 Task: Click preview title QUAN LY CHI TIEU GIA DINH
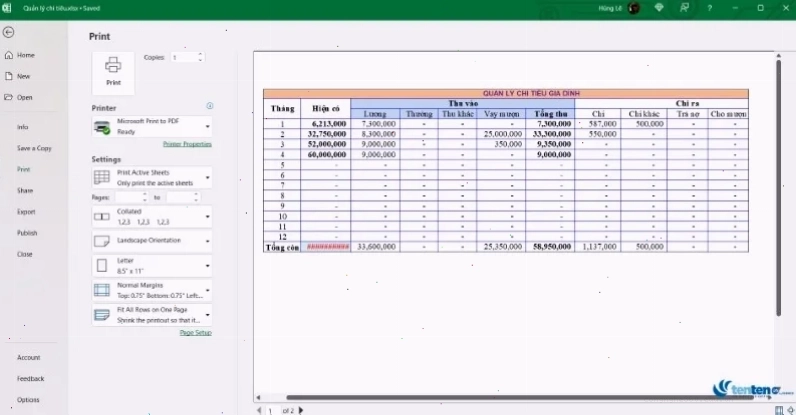pyautogui.click(x=531, y=93)
